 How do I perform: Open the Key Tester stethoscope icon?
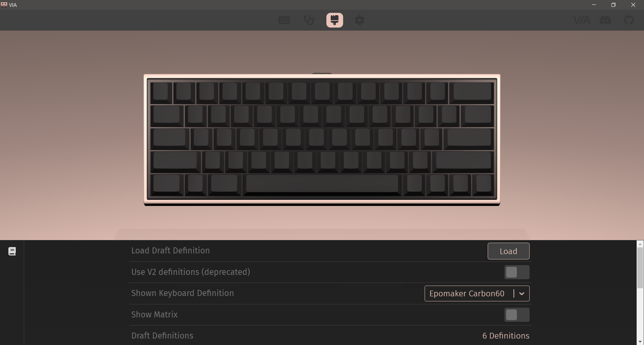point(309,20)
